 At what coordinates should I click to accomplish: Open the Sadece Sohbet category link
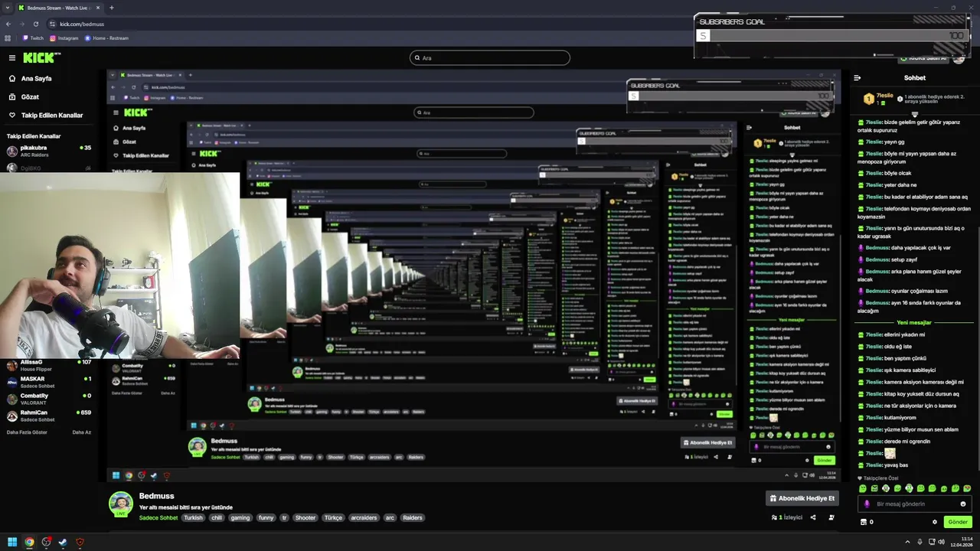click(x=158, y=517)
